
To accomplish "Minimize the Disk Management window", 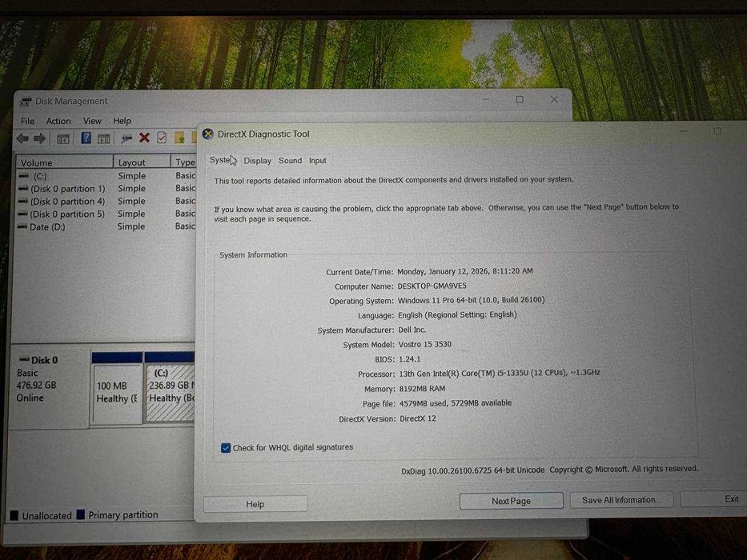I will point(485,99).
